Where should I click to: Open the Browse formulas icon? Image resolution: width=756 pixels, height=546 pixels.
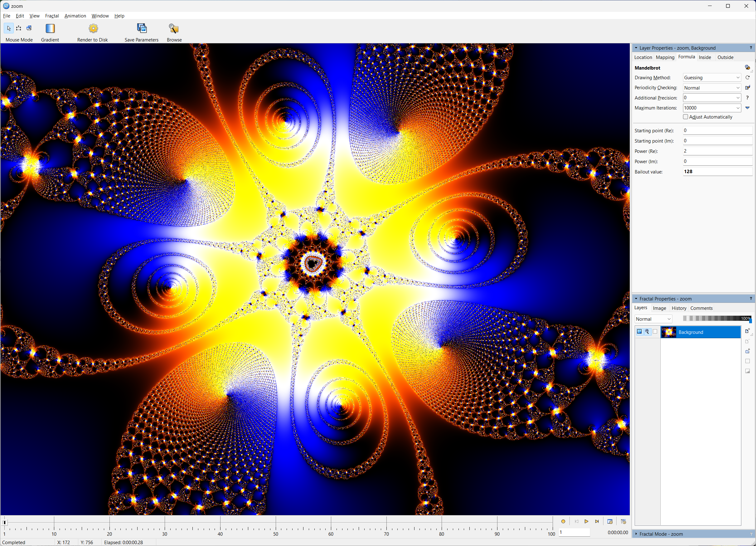point(174,29)
